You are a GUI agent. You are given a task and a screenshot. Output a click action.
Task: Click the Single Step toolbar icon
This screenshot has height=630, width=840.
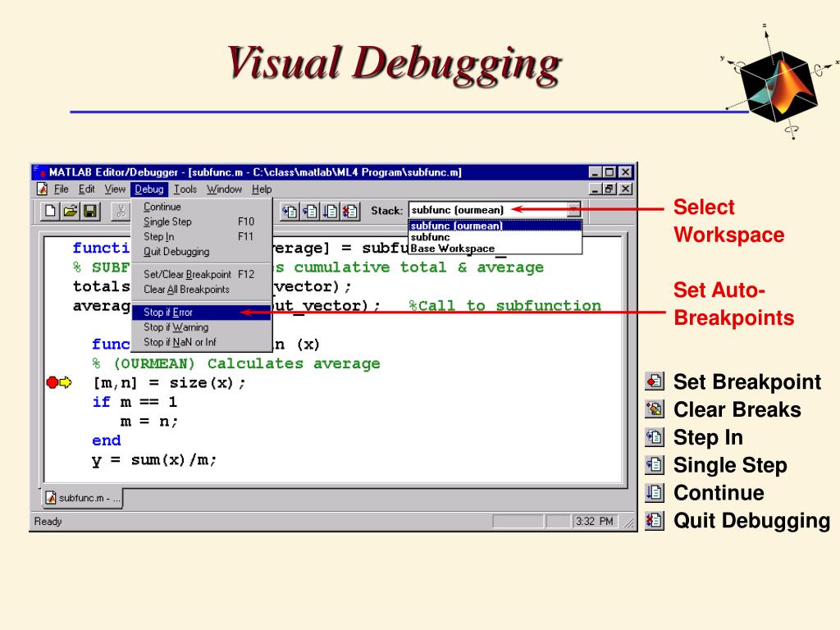tap(310, 212)
